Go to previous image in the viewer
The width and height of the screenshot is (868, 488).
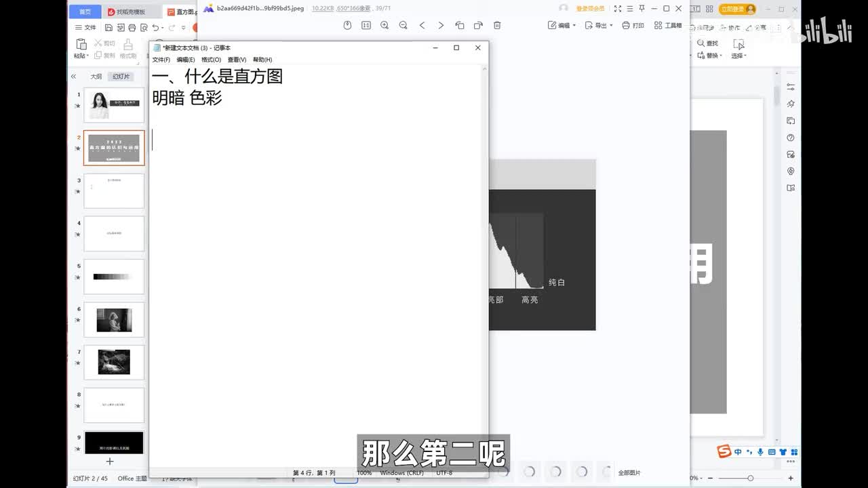(x=422, y=25)
